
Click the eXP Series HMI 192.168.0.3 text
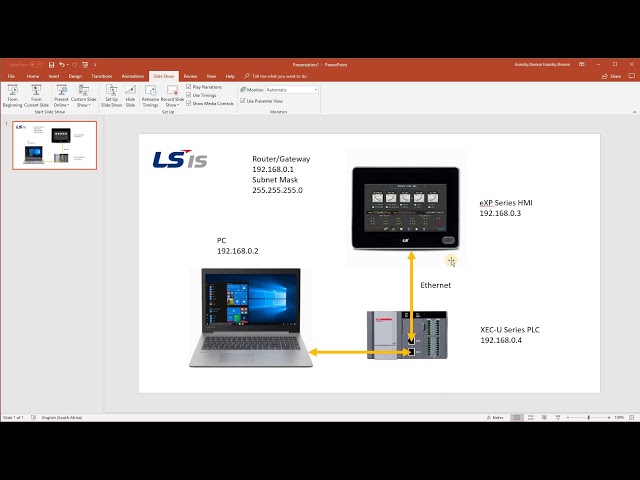(506, 208)
